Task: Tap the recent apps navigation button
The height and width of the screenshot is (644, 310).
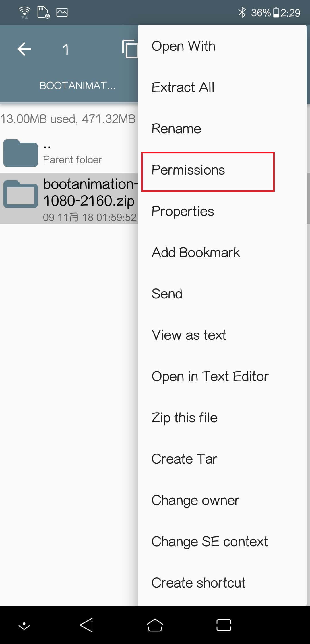Action: (x=224, y=625)
